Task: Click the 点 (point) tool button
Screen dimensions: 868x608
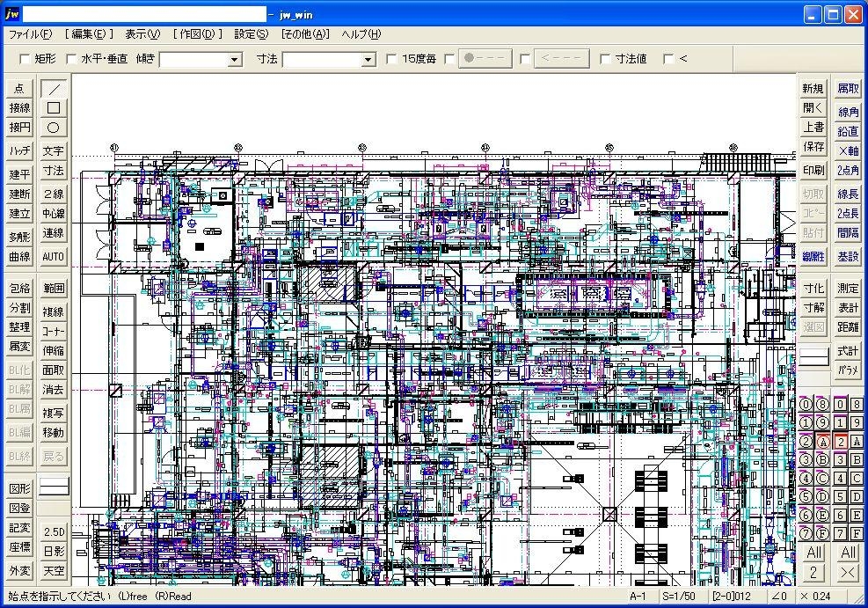Action: [x=19, y=89]
